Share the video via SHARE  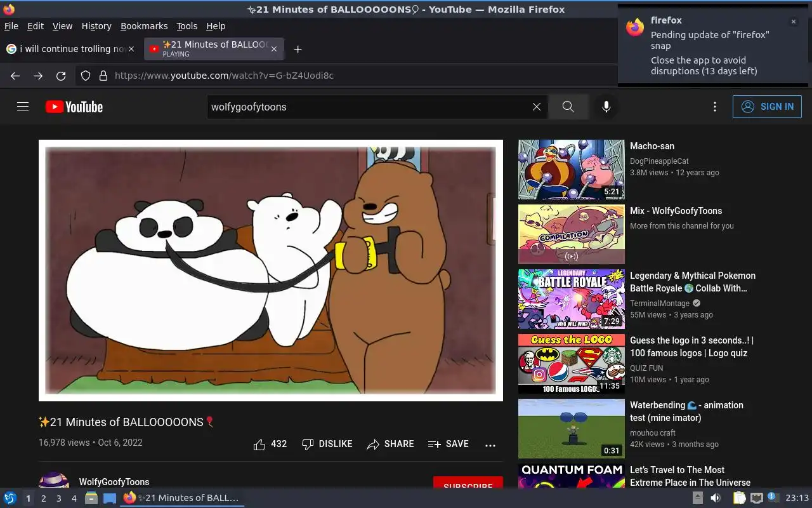pyautogui.click(x=390, y=444)
